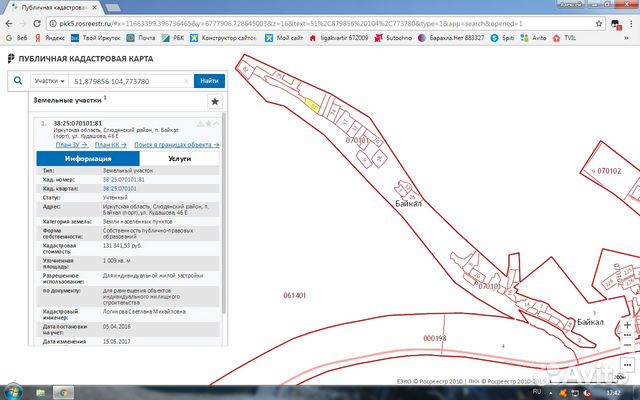Zoom out the map with minus button
640x400 pixels.
627,345
